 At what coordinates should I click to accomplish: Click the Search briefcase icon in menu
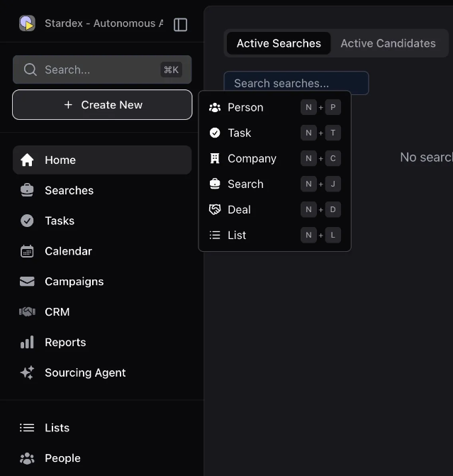[x=215, y=184]
